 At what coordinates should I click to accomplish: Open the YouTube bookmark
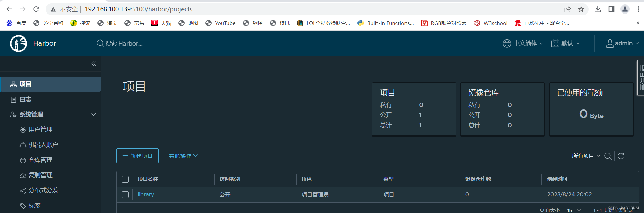(x=221, y=23)
